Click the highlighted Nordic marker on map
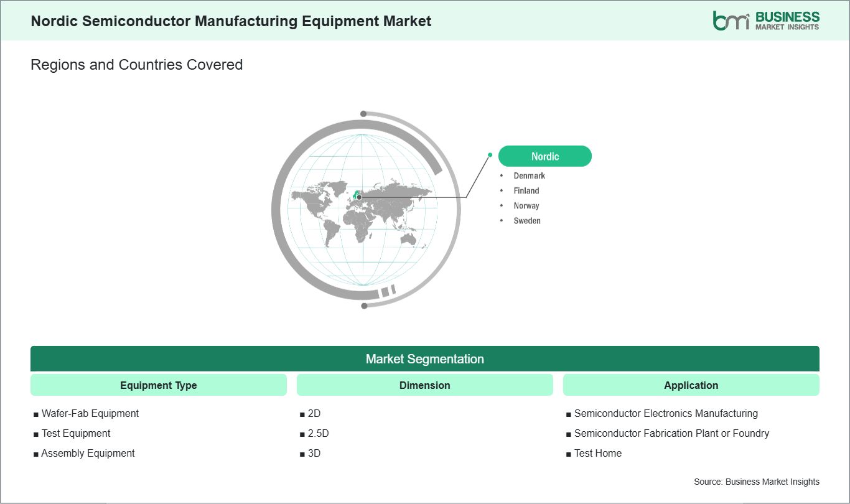 (358, 197)
